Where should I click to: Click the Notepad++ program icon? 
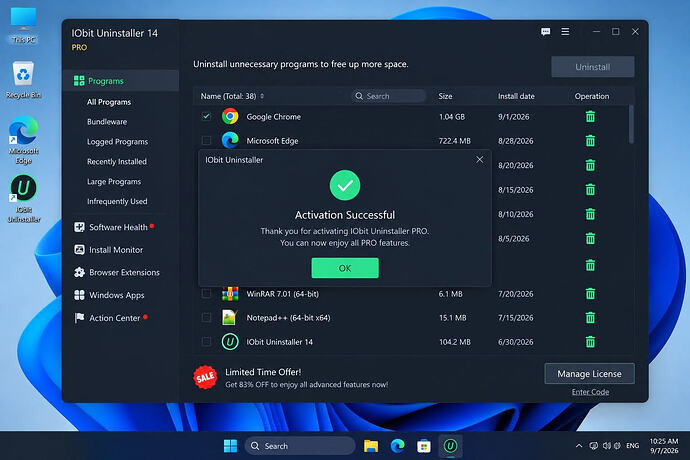[229, 317]
